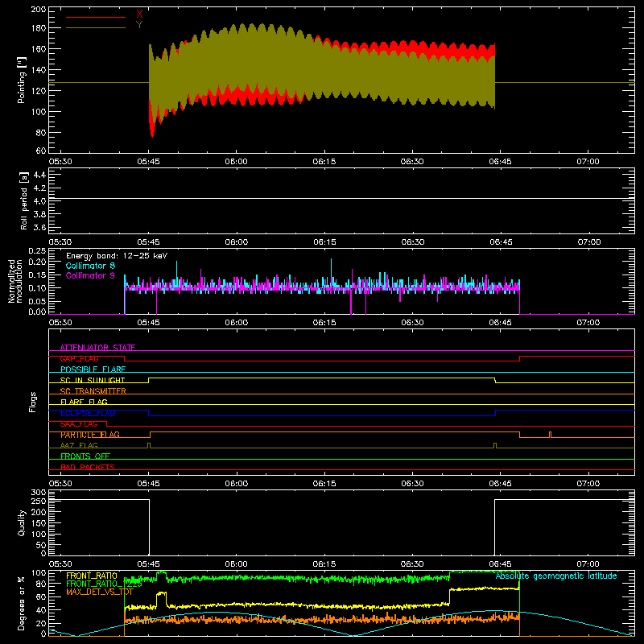Click the PARTICLE_FLAG spike after 06:45
644x644 pixels.
(551, 435)
